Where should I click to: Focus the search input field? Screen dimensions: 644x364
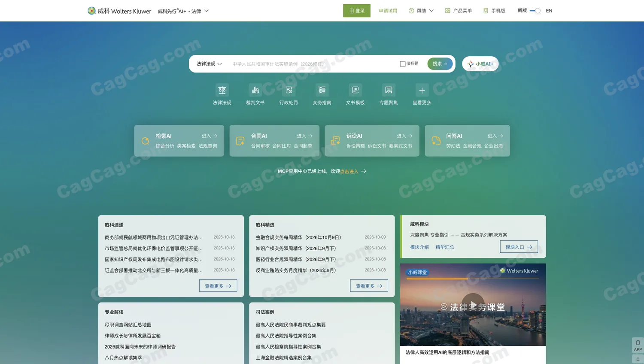313,64
